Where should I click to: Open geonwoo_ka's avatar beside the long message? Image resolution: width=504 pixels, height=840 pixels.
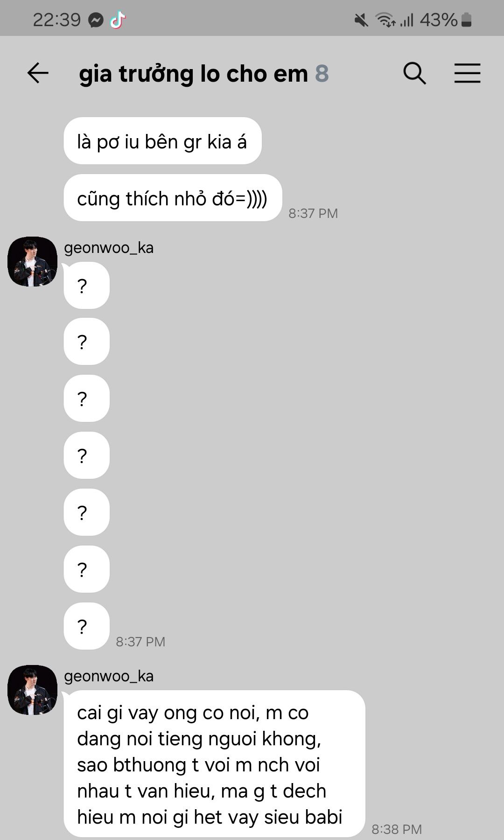(x=32, y=690)
